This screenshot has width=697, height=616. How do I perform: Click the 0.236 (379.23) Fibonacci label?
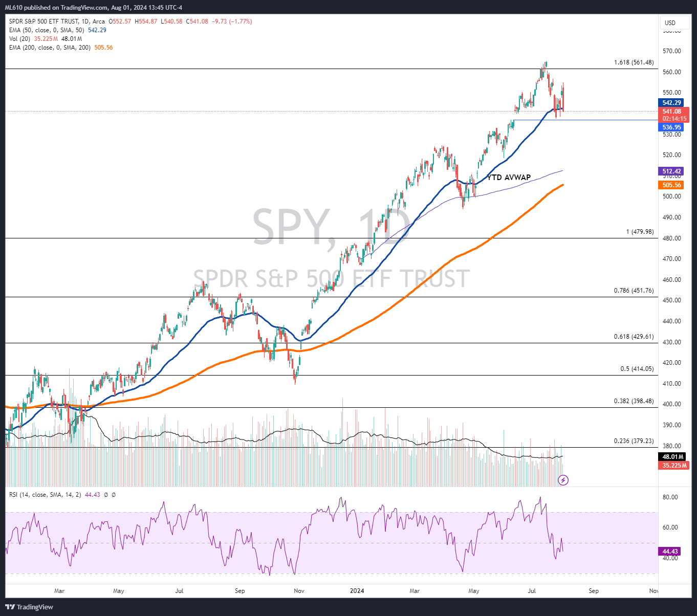pos(634,441)
